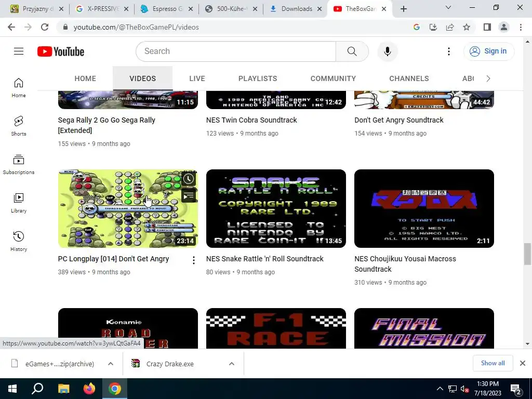Viewport: 532px width, 399px height.
Task: Add Don't Get Angry longplay to queue
Action: (x=188, y=196)
